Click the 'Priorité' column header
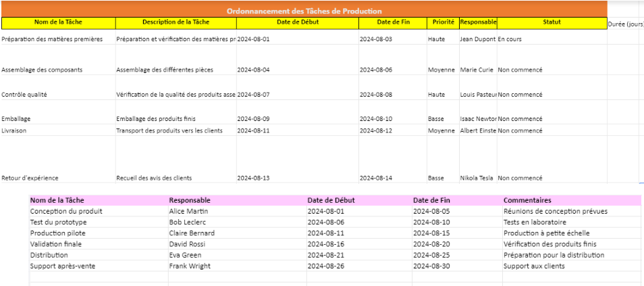The height and width of the screenshot is (286, 644). (x=443, y=22)
